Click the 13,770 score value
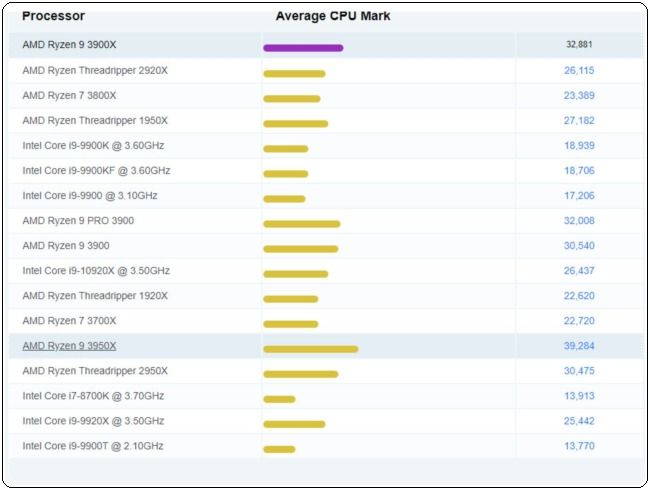This screenshot has width=650, height=490. pyautogui.click(x=579, y=446)
